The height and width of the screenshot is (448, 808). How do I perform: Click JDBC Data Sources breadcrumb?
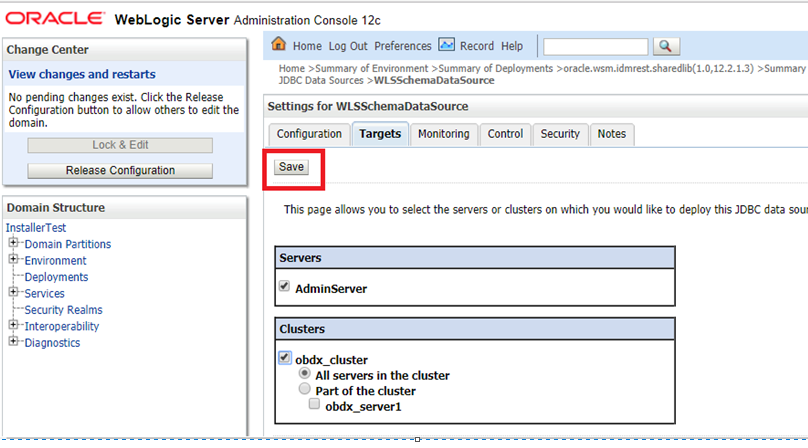tap(321, 81)
